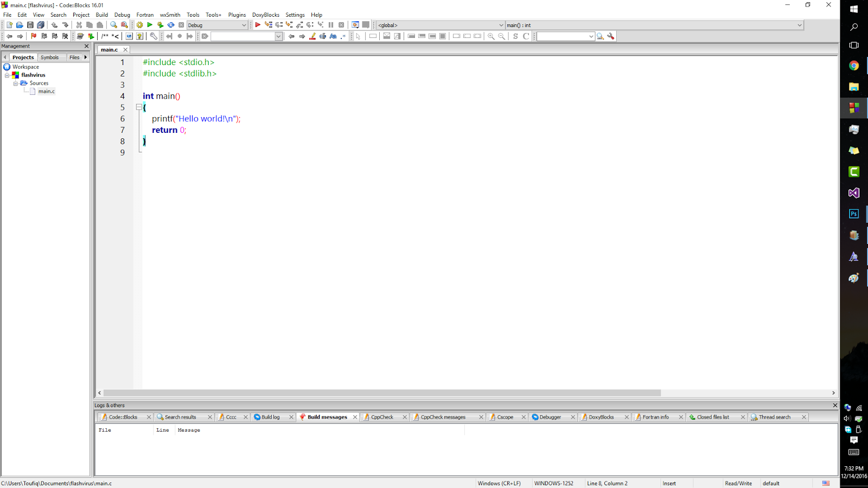Zoom in the editor view
This screenshot has height=488, width=868.
pos(491,36)
